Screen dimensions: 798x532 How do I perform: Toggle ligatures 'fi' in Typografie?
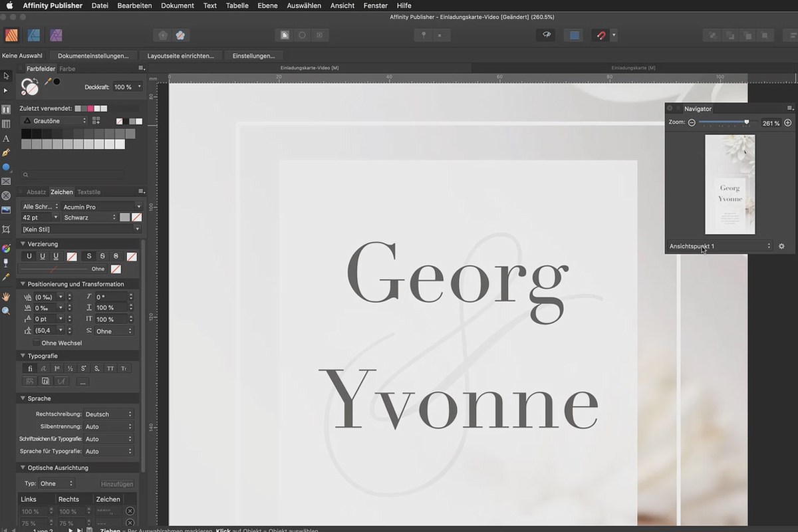point(29,368)
